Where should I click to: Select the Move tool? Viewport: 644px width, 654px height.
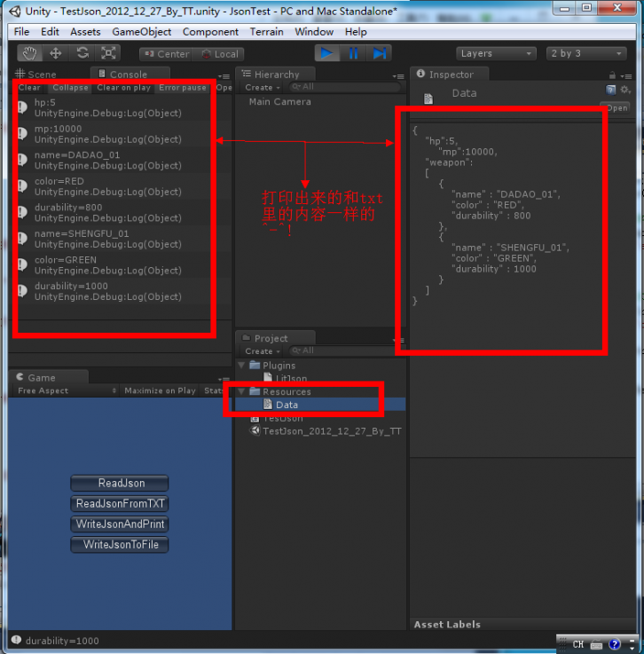click(x=55, y=53)
